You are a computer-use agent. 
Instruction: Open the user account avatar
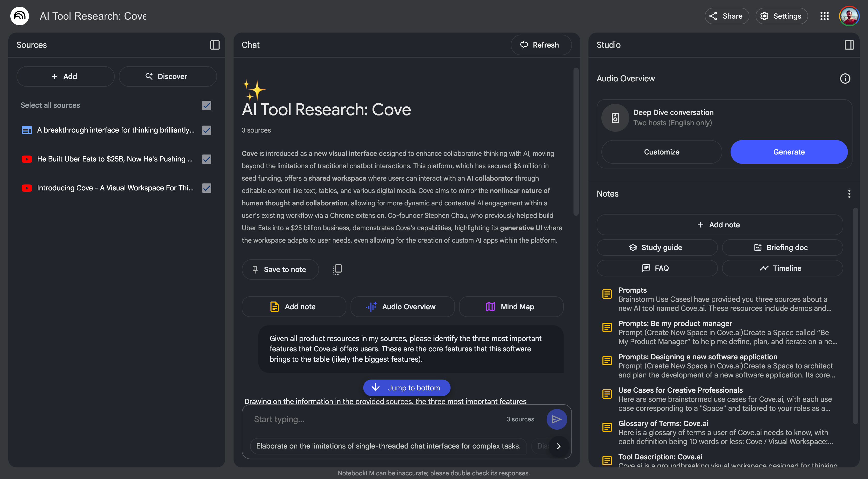pyautogui.click(x=849, y=16)
